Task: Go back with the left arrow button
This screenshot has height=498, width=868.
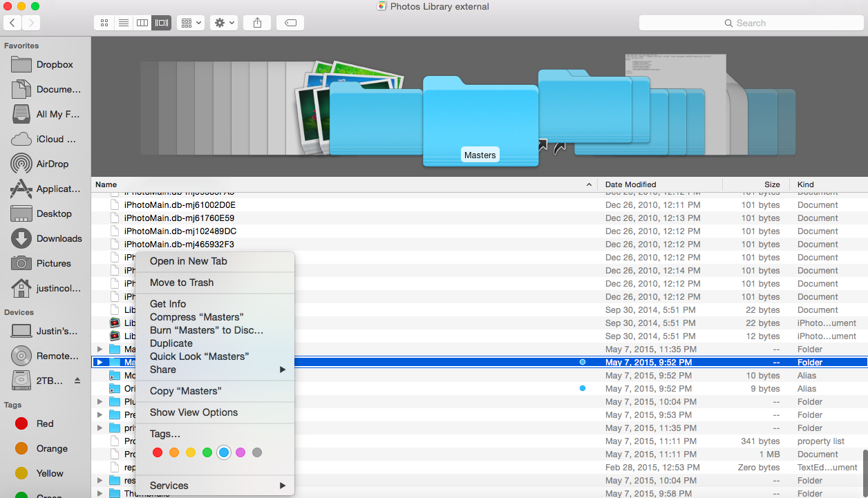Action: 12,23
